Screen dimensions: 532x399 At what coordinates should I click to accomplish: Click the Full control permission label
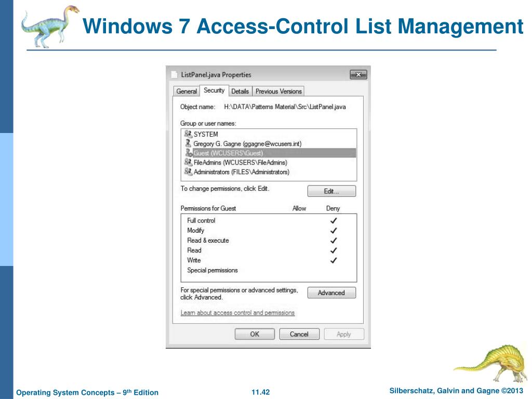201,220
